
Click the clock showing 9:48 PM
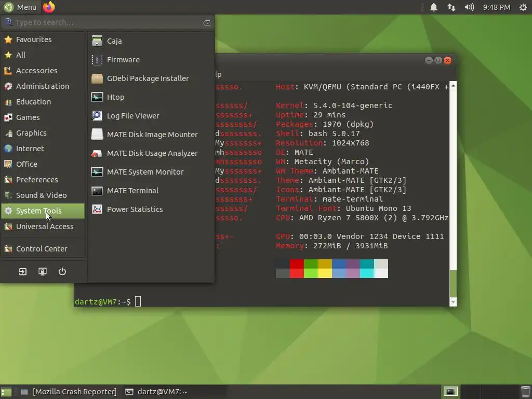pos(496,7)
